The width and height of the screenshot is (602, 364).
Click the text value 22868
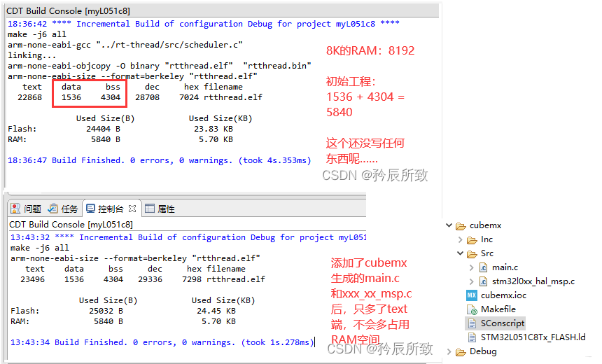pos(30,97)
